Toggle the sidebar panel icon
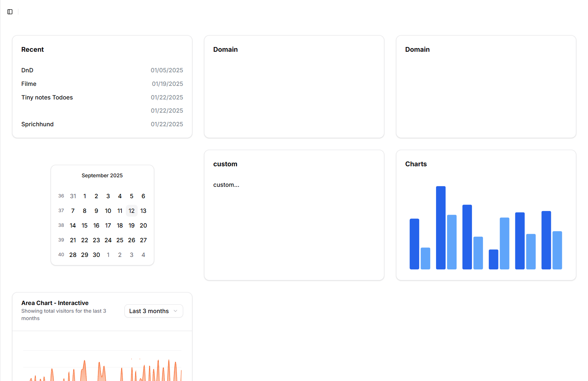The image size is (588, 381). coord(10,12)
